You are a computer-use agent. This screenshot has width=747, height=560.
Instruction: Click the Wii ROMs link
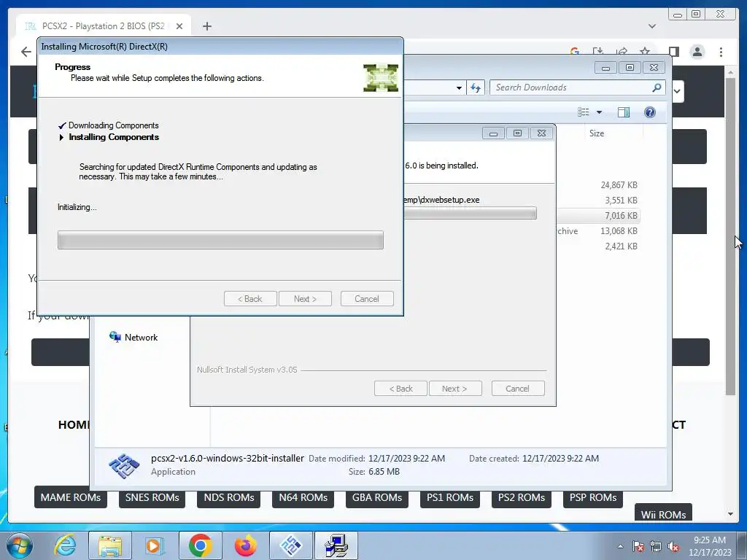point(663,513)
